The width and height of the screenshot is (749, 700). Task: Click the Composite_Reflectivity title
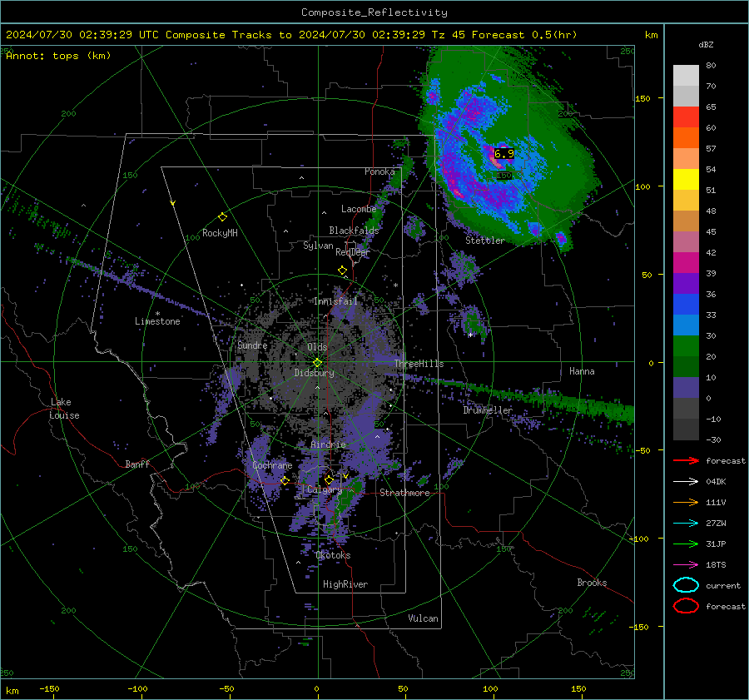[x=374, y=12]
